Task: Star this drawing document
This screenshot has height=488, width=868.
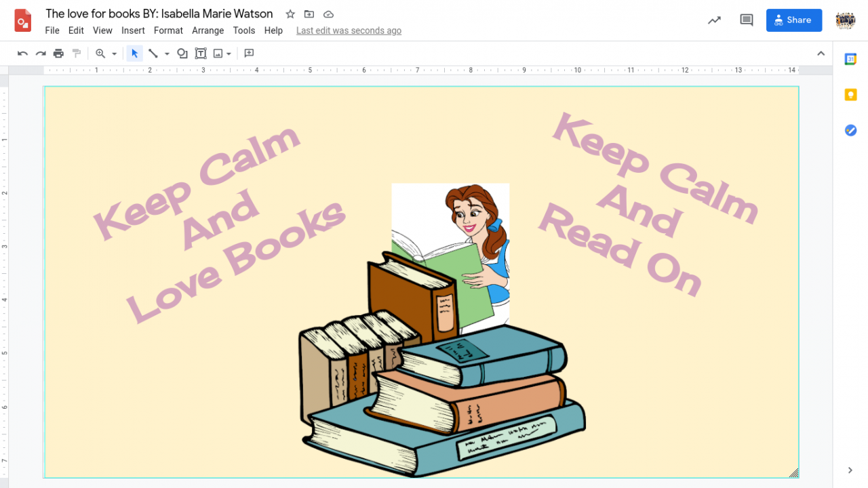Action: (290, 14)
